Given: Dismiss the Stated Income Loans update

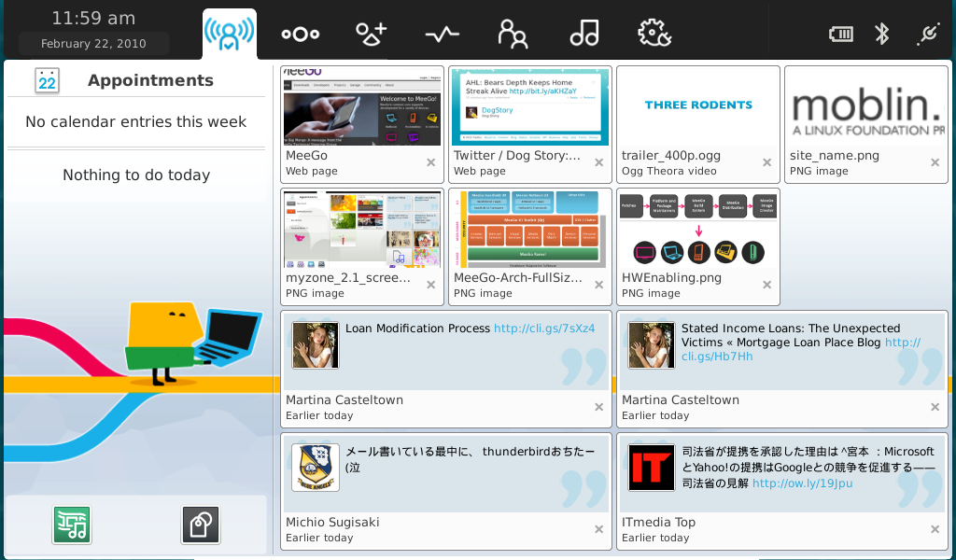Looking at the screenshot, I should coord(935,407).
